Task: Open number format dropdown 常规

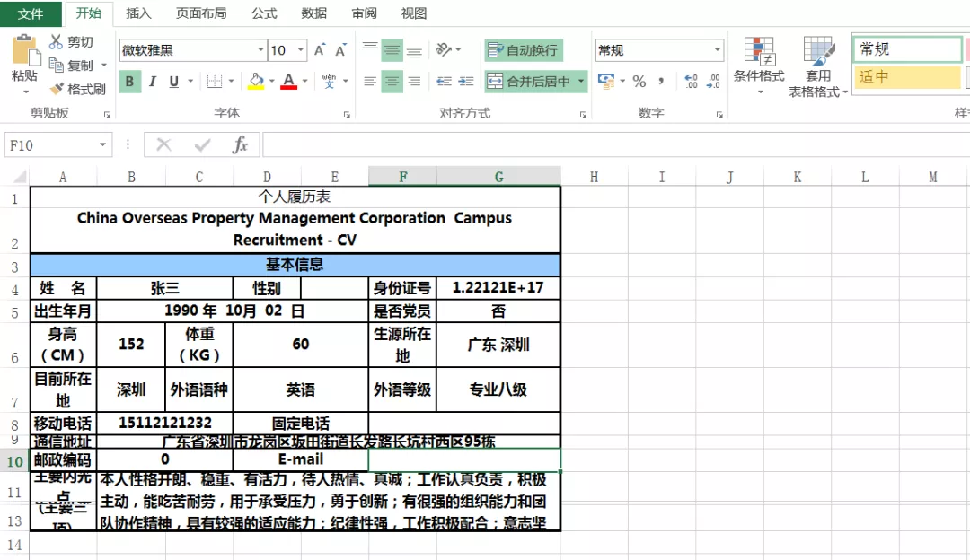Action: click(717, 50)
